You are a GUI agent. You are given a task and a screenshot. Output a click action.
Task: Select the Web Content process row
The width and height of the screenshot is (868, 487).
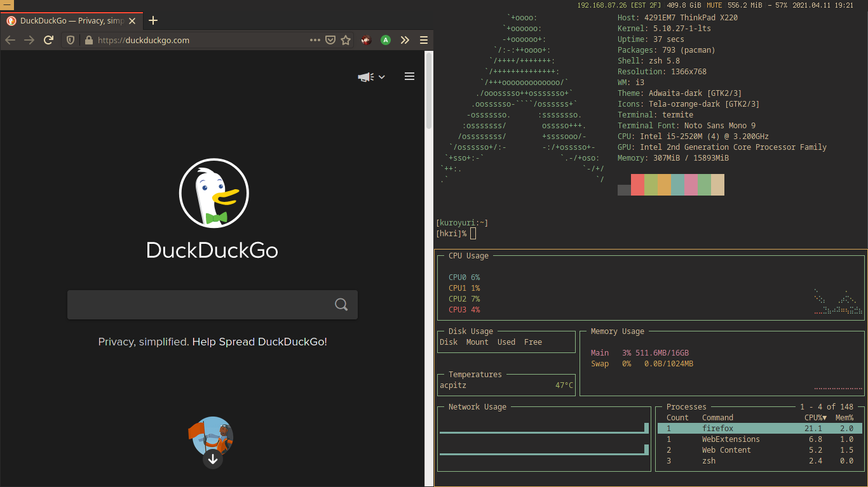(759, 450)
